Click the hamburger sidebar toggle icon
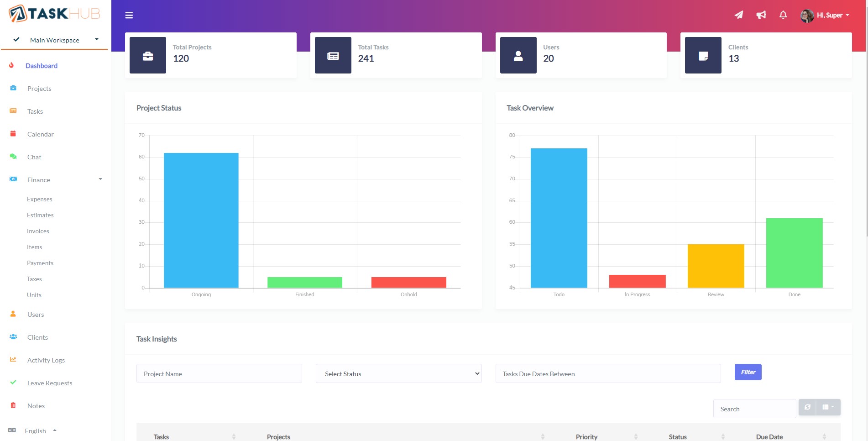 (x=129, y=16)
